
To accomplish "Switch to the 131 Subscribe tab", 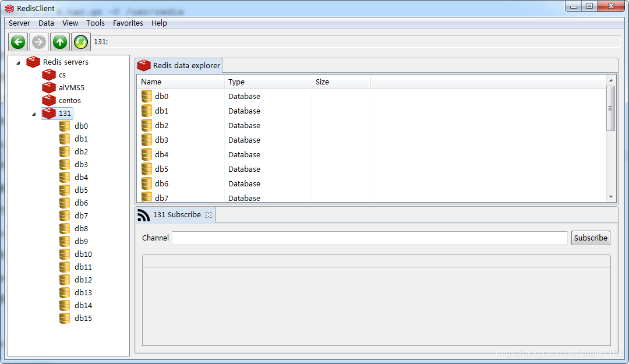I will [x=175, y=215].
